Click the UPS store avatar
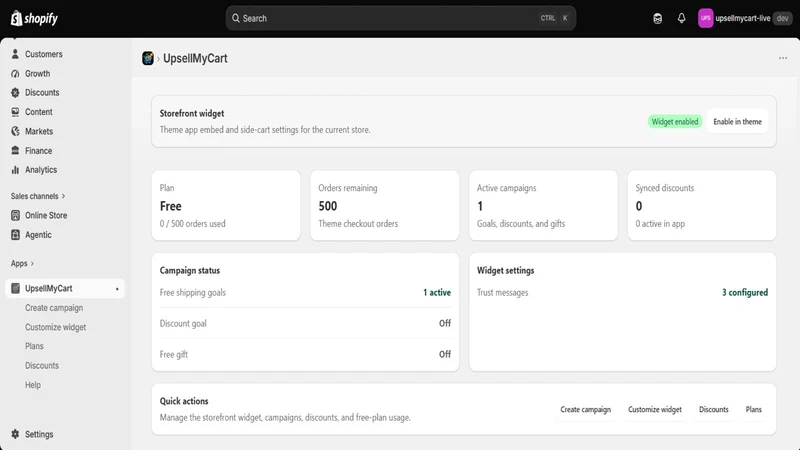Image resolution: width=800 pixels, height=450 pixels. pyautogui.click(x=706, y=18)
